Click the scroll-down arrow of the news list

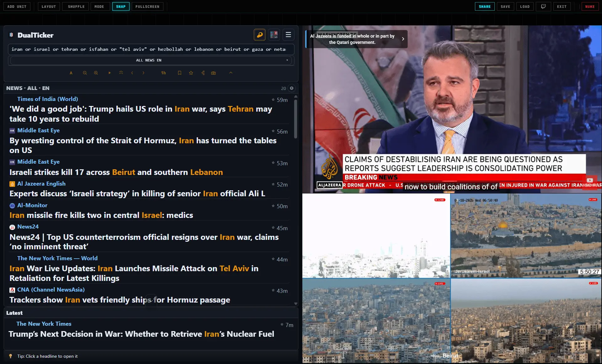(x=296, y=303)
